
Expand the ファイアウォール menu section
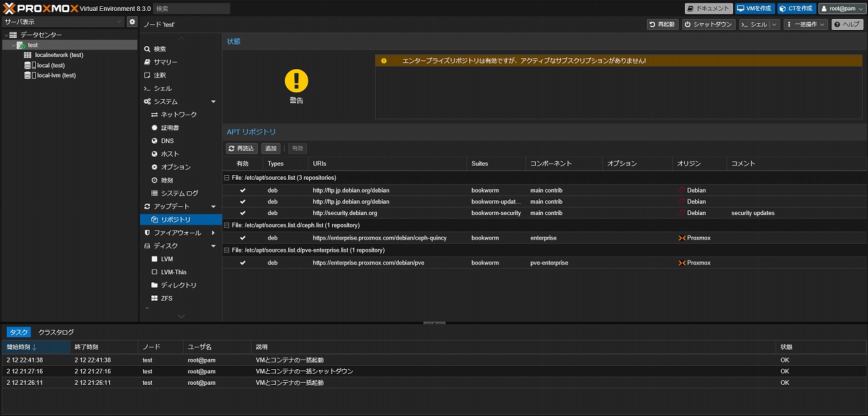[x=214, y=233]
